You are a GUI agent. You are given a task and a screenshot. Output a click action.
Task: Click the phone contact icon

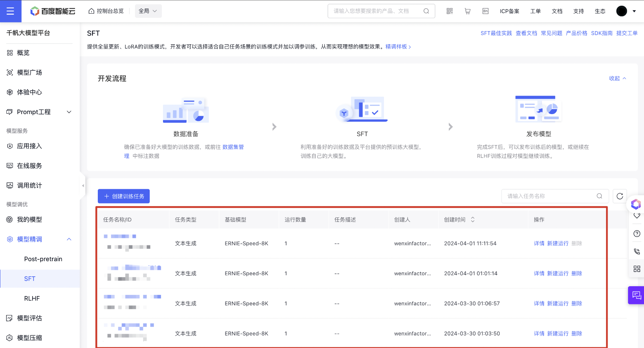637,251
